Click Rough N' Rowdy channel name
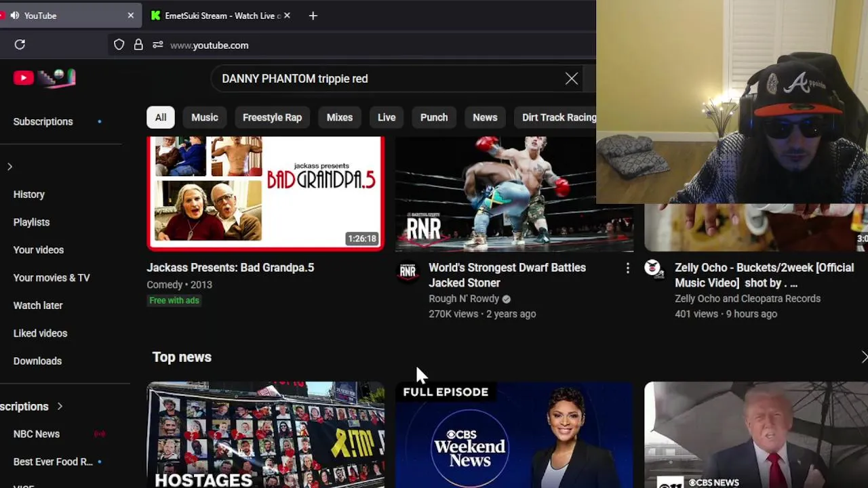Screen dimensions: 868x488 (464, 299)
